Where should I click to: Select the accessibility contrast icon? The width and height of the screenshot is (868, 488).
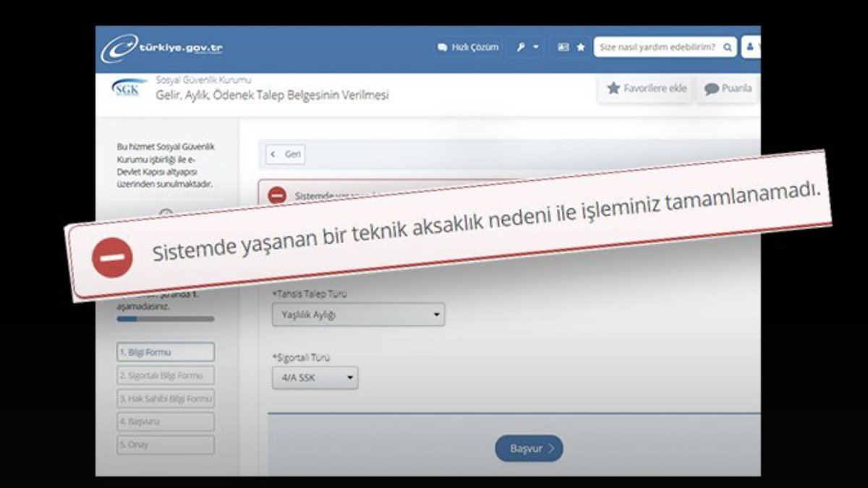coord(563,46)
